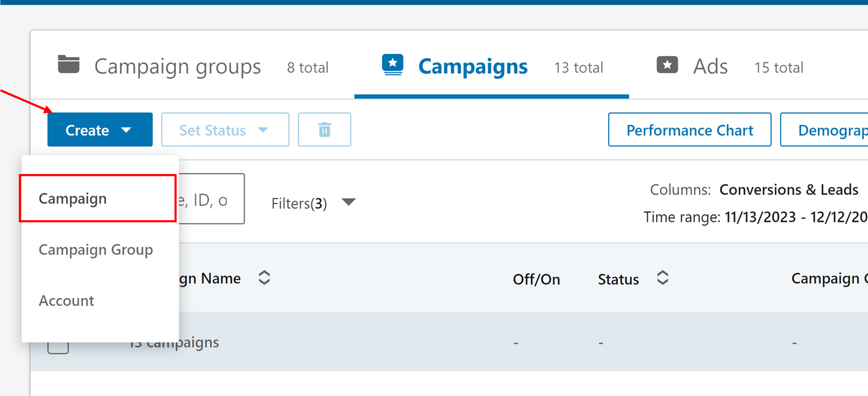Viewport: 868px width, 396px height.
Task: Click the Campaign groups folder icon
Action: (x=68, y=64)
